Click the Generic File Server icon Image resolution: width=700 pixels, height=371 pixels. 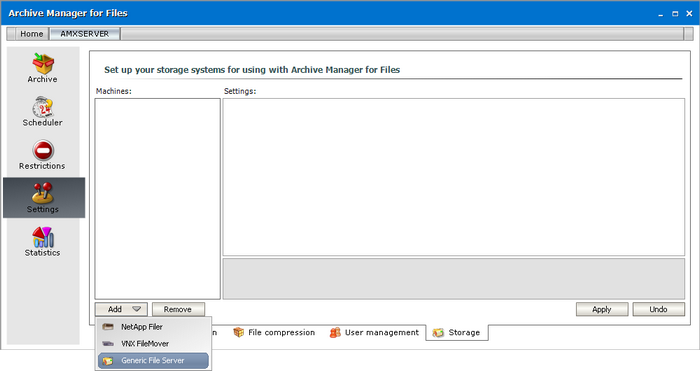tap(108, 361)
